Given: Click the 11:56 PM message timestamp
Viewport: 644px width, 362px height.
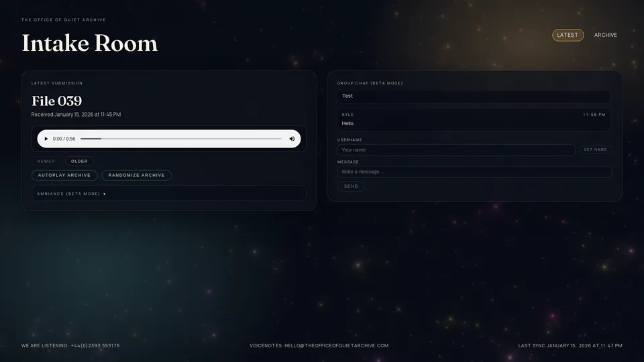Looking at the screenshot, I should (x=594, y=115).
